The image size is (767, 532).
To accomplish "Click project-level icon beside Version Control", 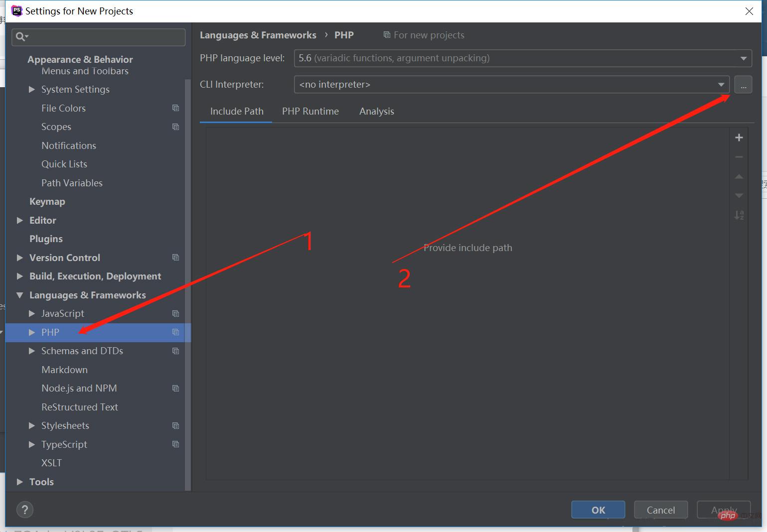I will (x=175, y=258).
